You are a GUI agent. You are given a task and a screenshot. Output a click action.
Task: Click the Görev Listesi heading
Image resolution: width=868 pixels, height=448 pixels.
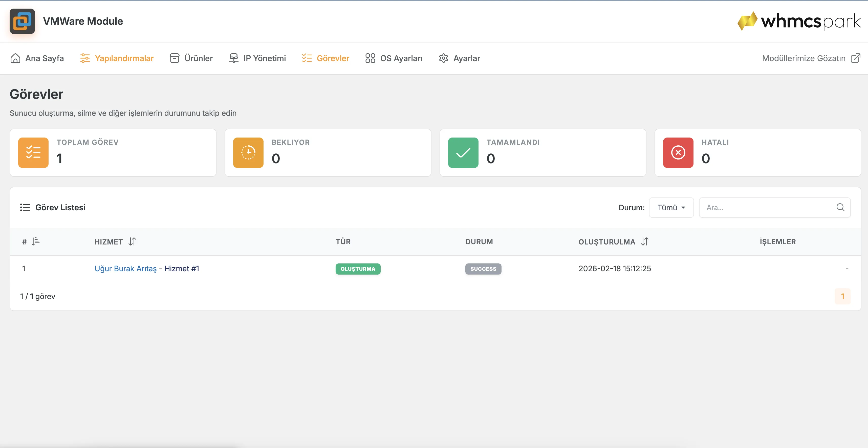point(60,208)
